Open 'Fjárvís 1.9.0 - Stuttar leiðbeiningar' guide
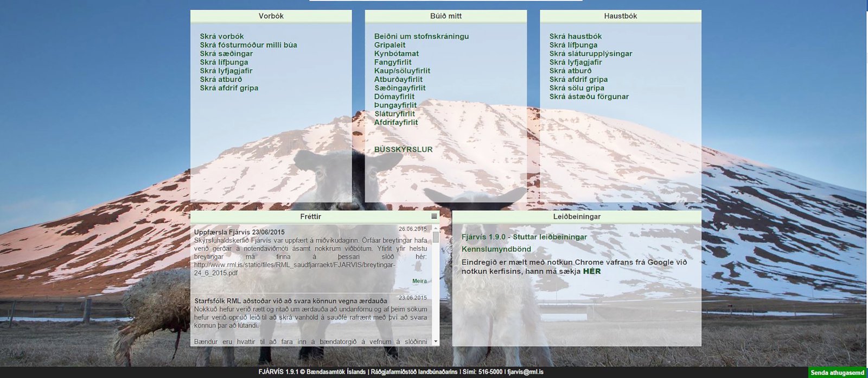 524,237
